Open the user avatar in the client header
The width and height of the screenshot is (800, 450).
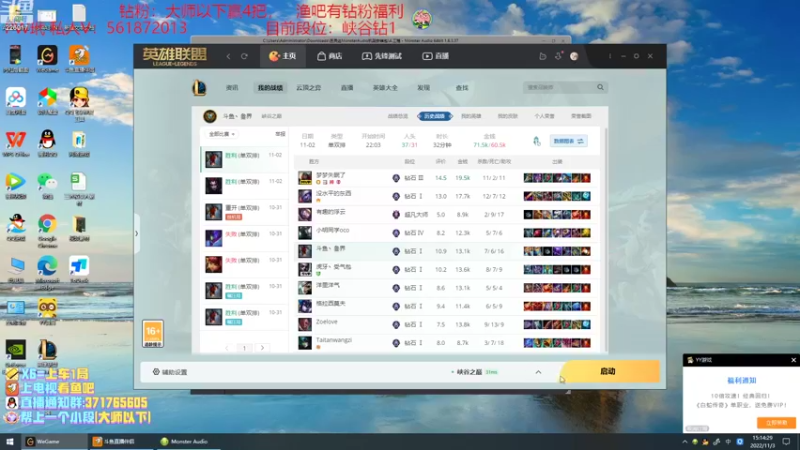574,56
